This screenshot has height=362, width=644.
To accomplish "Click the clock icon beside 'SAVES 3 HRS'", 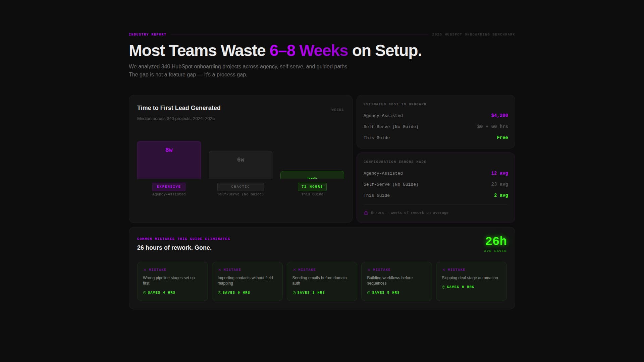I will (294, 292).
